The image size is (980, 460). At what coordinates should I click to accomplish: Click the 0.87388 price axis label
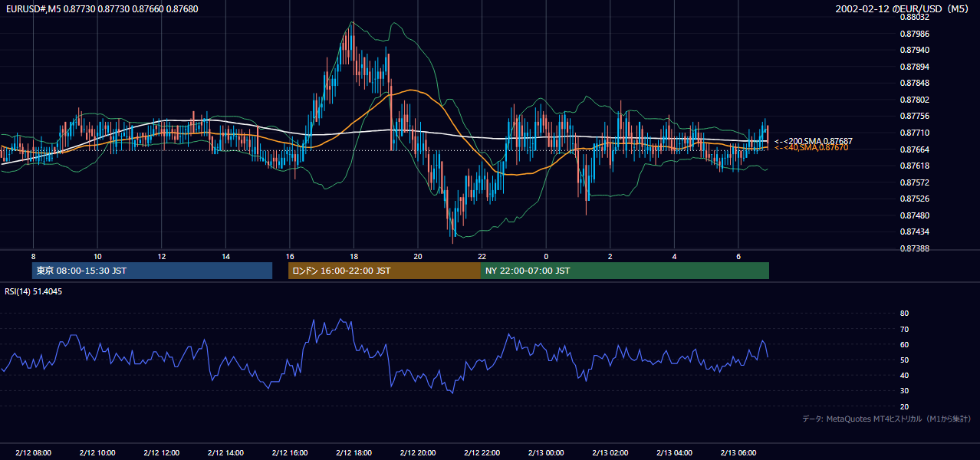[915, 248]
